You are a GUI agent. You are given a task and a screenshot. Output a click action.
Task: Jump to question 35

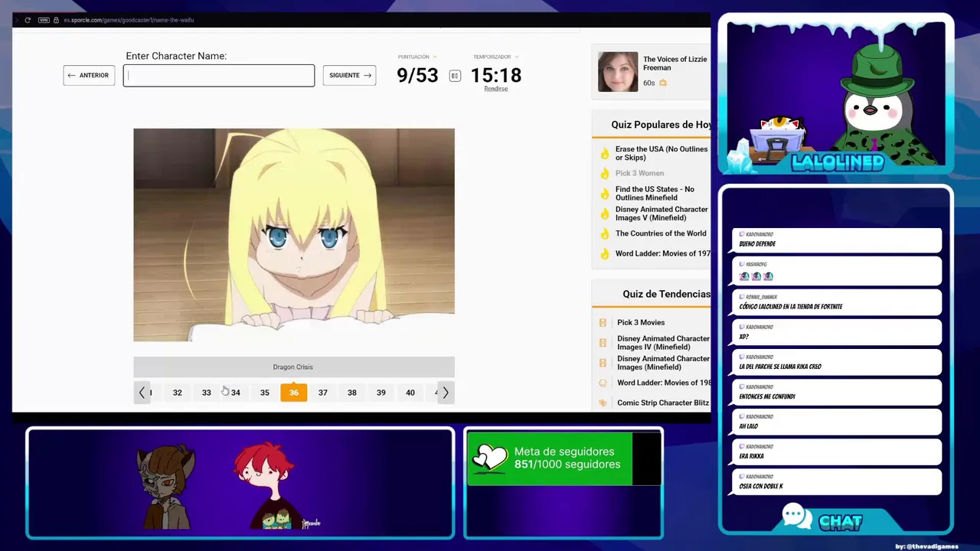click(265, 393)
